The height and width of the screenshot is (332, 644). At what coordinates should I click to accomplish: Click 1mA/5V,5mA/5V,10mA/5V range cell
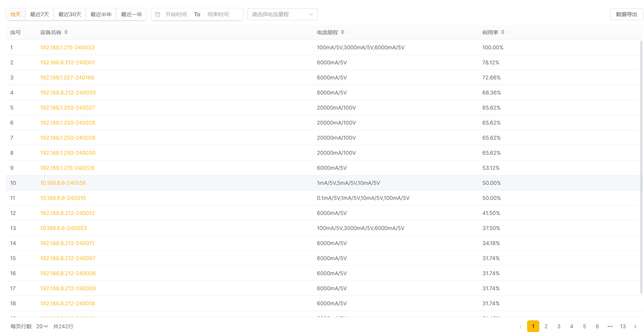348,183
